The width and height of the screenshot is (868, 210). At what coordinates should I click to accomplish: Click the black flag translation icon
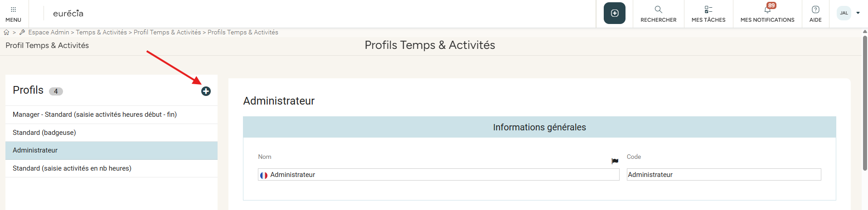(615, 161)
